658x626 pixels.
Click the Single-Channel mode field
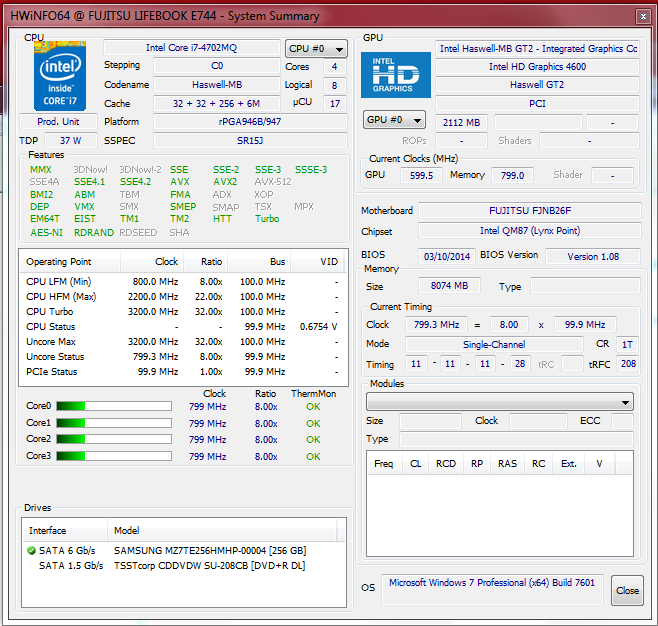[x=494, y=344]
